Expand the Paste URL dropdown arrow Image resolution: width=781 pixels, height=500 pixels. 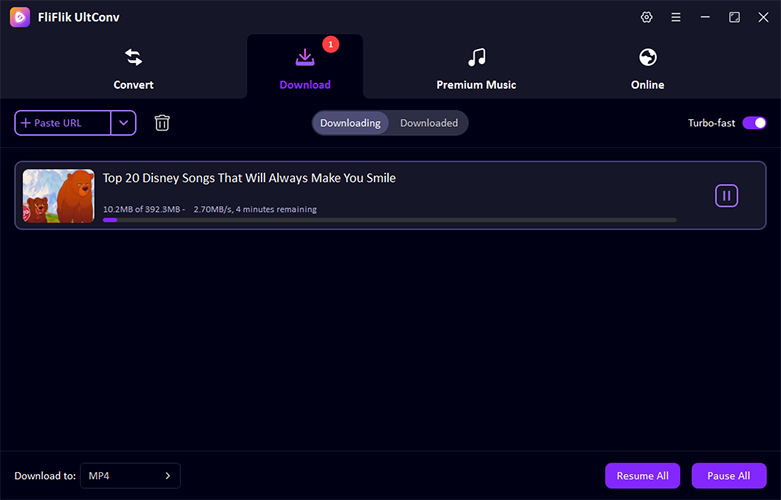pyautogui.click(x=123, y=123)
